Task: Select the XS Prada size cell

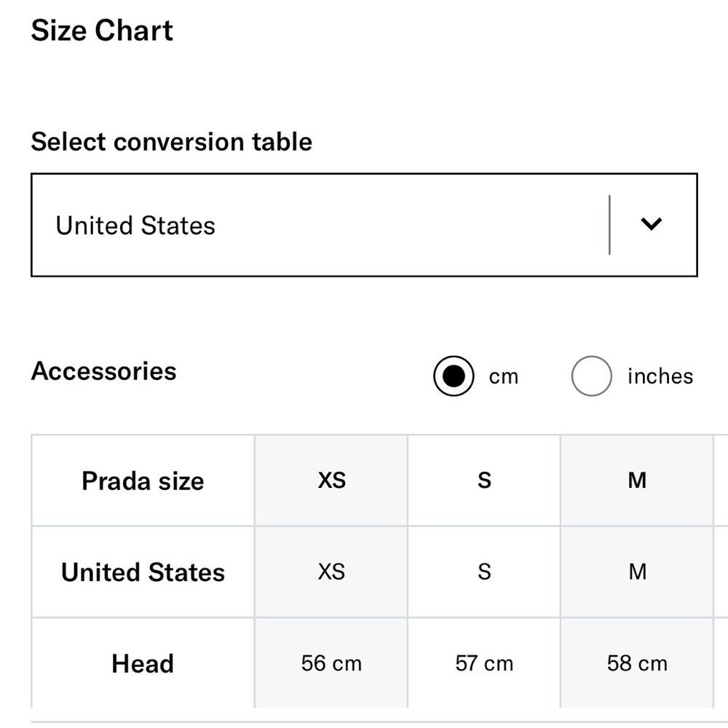Action: 331,480
